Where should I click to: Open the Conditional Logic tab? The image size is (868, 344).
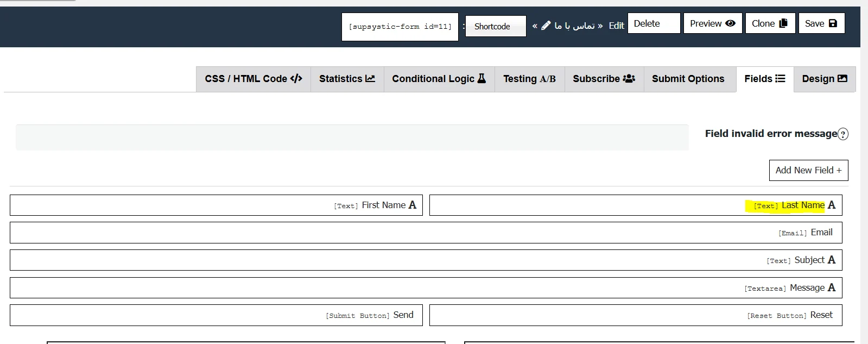click(439, 79)
